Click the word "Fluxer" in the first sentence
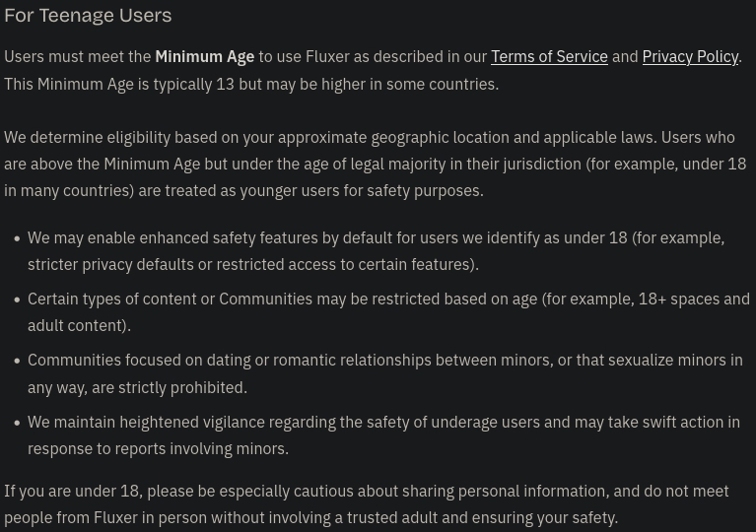The height and width of the screenshot is (532, 756). (x=327, y=57)
